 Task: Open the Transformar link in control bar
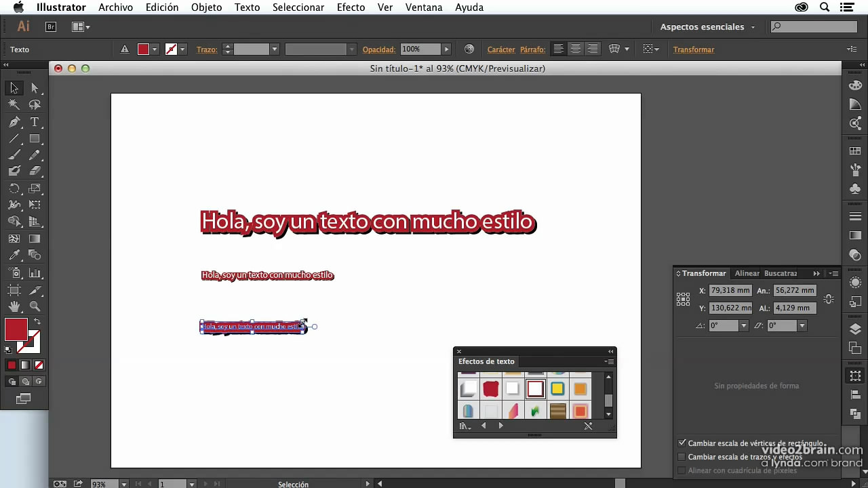tap(694, 49)
